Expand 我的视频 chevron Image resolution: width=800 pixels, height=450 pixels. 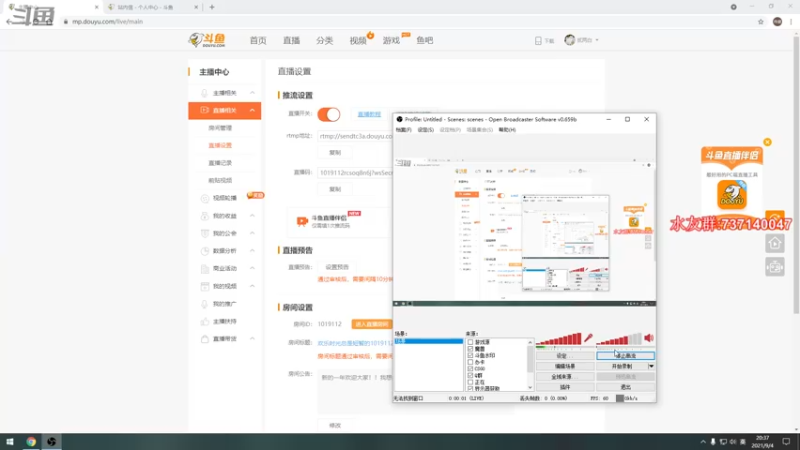pos(252,286)
